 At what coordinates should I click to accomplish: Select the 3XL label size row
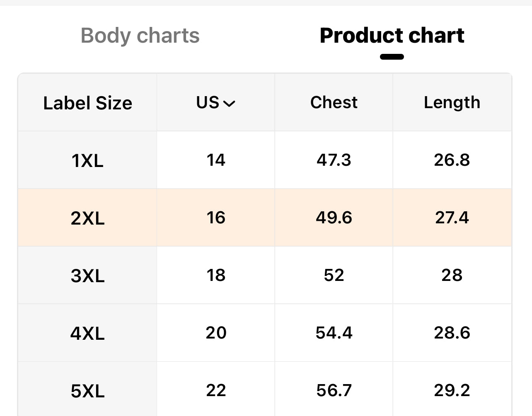pyautogui.click(x=87, y=276)
